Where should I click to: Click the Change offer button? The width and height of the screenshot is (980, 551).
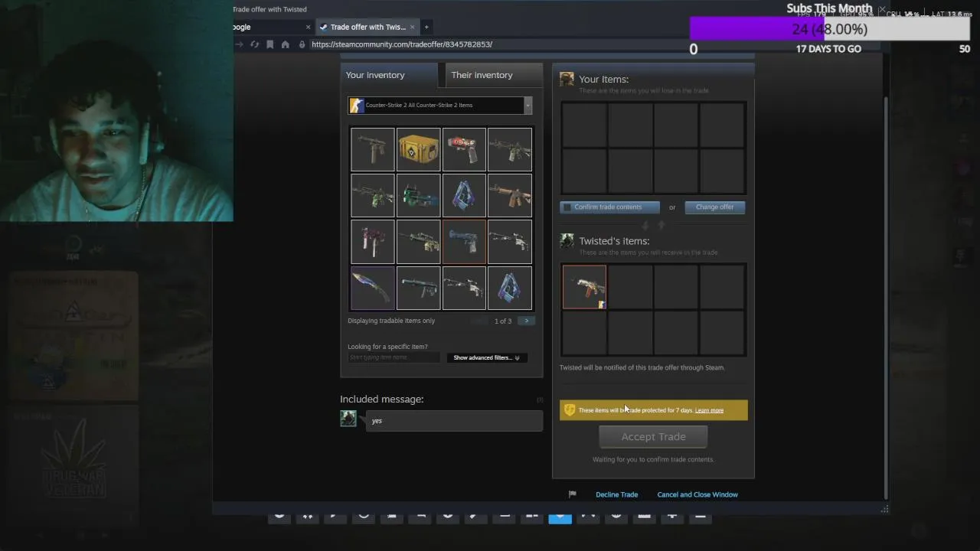714,207
